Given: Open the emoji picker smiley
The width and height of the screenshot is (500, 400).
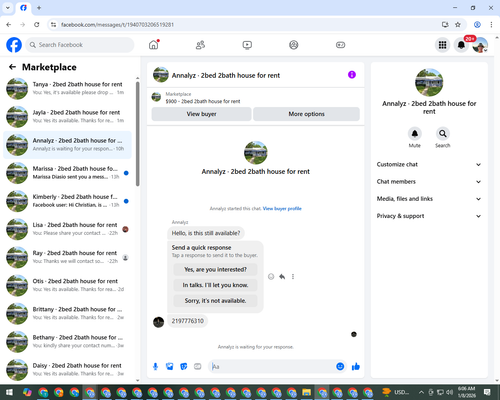Looking at the screenshot, I should click(340, 367).
